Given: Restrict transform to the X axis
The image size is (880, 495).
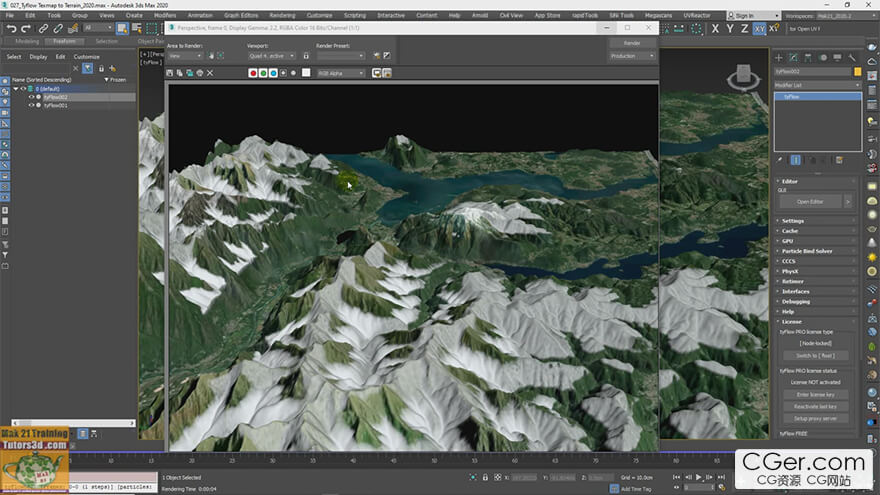Looking at the screenshot, I should click(715, 28).
